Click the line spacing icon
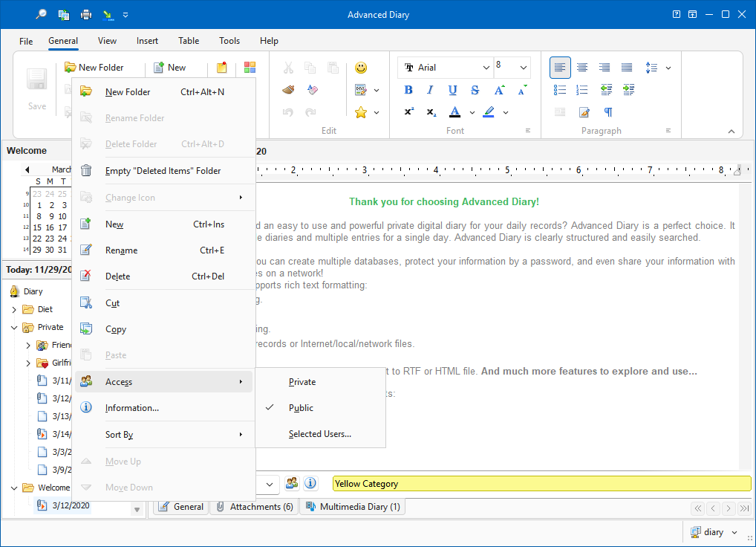 (x=651, y=68)
